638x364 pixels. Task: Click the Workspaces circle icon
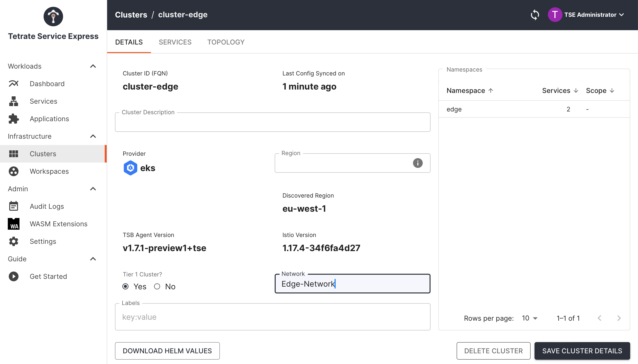click(x=13, y=171)
